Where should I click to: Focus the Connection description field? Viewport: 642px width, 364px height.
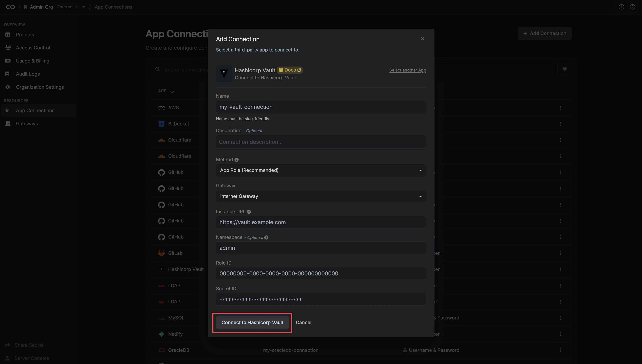coord(321,142)
